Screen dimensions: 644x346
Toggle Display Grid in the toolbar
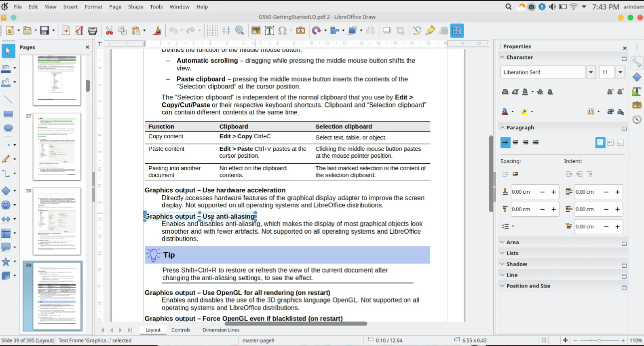click(212, 30)
